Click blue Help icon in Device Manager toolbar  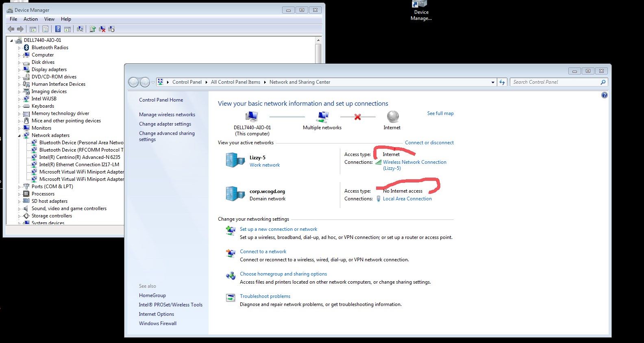coord(58,29)
